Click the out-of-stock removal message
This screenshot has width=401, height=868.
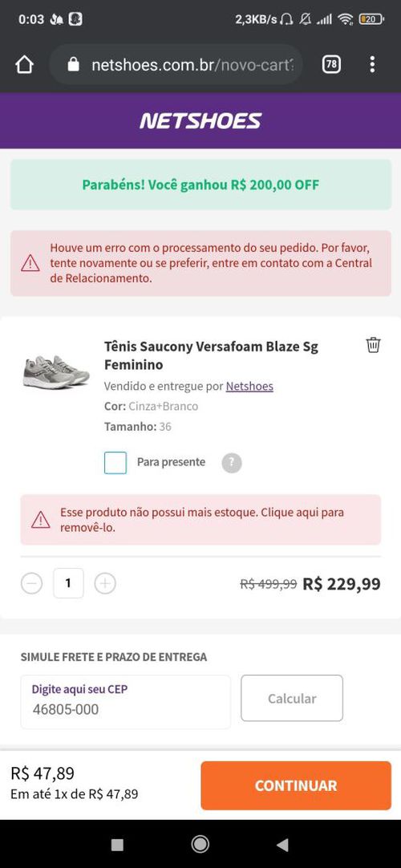click(200, 520)
